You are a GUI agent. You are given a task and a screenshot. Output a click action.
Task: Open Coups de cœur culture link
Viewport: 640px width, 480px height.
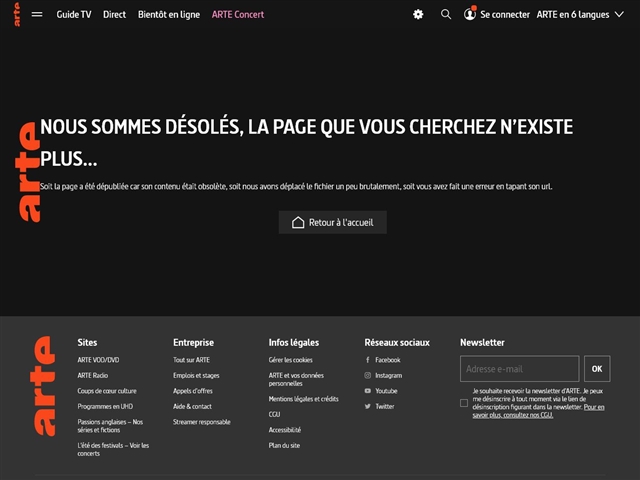(x=107, y=391)
